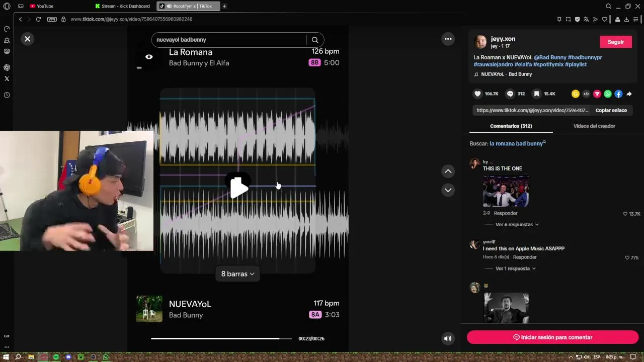Viewport: 644px width, 362px height.
Task: Reload the current page
Action: coord(38,19)
